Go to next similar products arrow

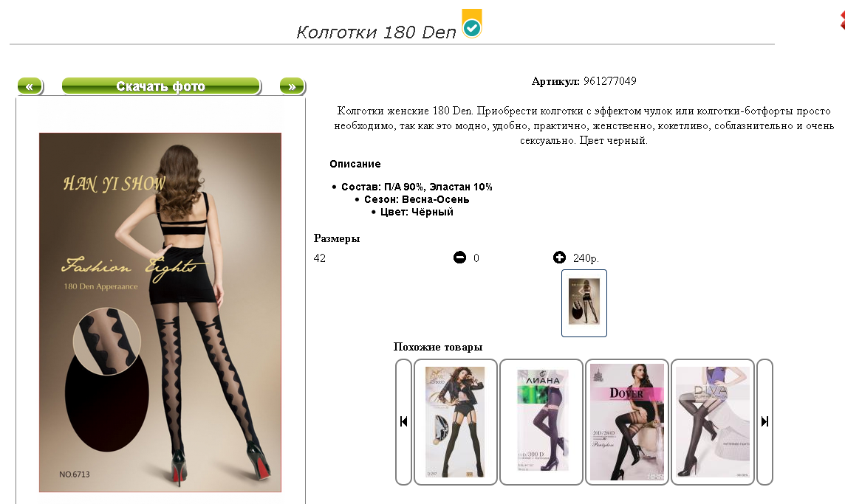(764, 421)
